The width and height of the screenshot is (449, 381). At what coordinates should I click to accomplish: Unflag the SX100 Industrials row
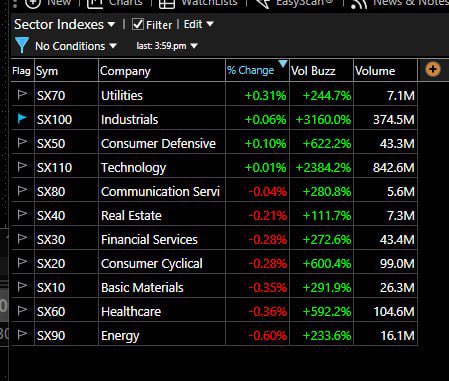tap(22, 119)
